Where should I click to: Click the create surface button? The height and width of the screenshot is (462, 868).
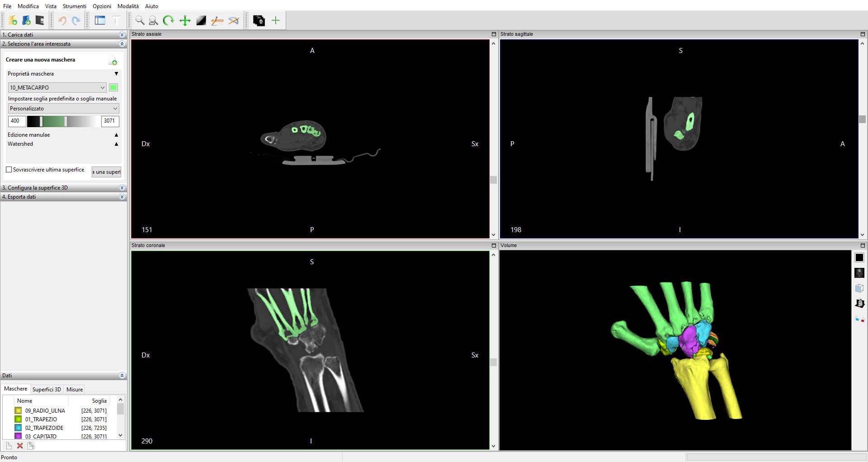point(106,172)
